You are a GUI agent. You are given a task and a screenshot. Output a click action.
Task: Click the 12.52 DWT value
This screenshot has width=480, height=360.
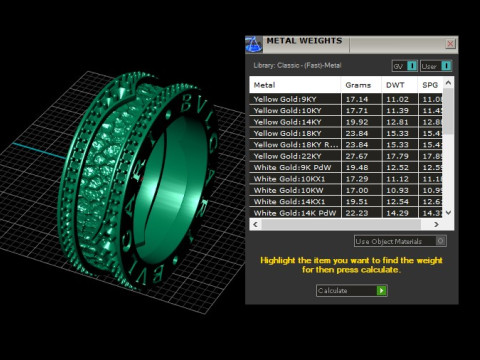[397, 167]
